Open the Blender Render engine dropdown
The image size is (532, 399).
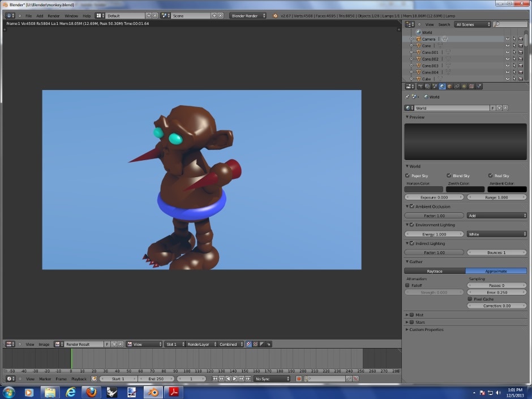248,16
